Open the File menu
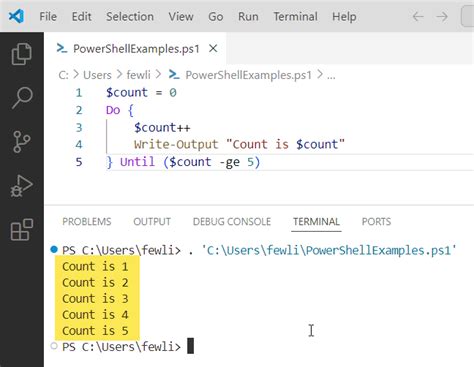 48,16
